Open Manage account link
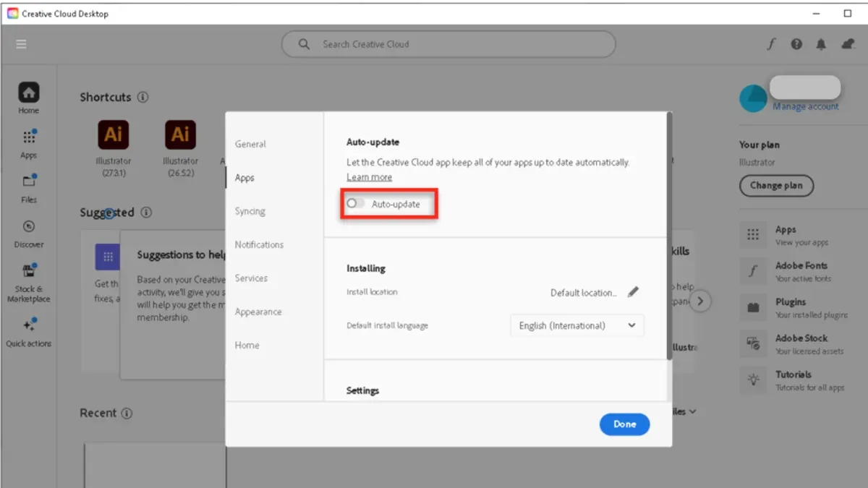Image resolution: width=868 pixels, height=488 pixels. 806,106
